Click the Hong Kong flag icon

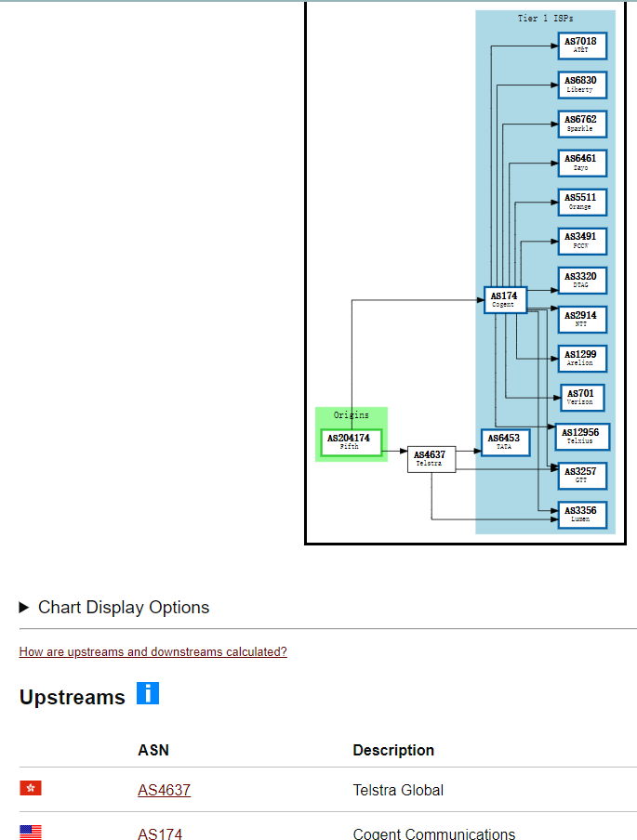pos(31,788)
